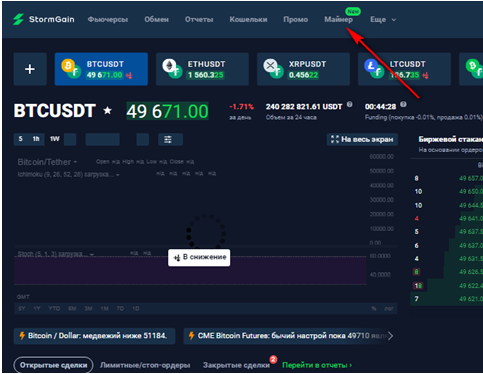The width and height of the screenshot is (483, 374).
Task: Expand the Ichimoku indicator options arrow
Action: click(118, 175)
